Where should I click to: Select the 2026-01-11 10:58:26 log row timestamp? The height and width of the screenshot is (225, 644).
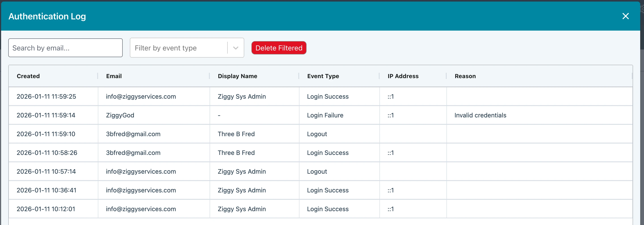tap(47, 153)
